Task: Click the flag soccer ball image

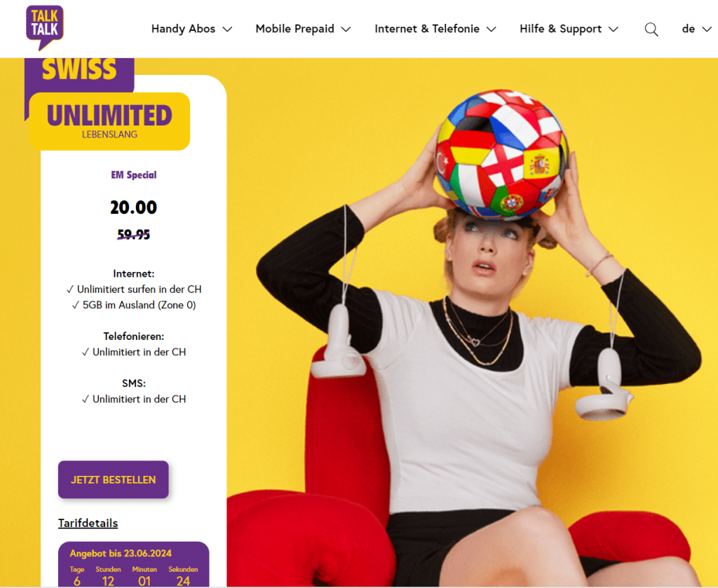Action: click(502, 153)
